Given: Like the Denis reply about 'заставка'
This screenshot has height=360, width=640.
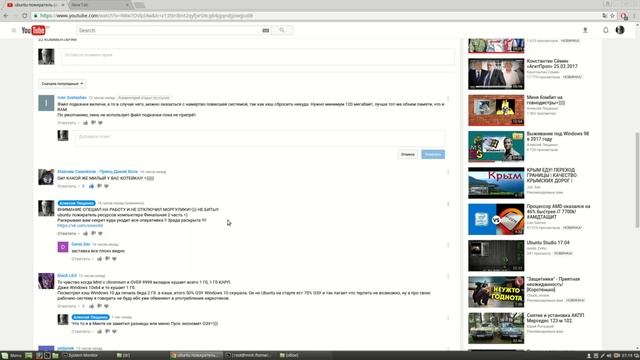Looking at the screenshot, I should [100, 259].
